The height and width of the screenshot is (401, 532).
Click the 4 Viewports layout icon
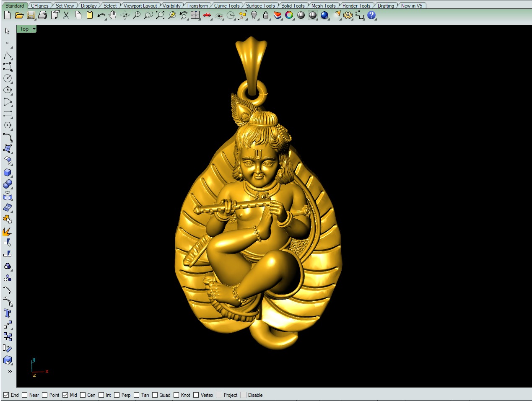point(195,16)
